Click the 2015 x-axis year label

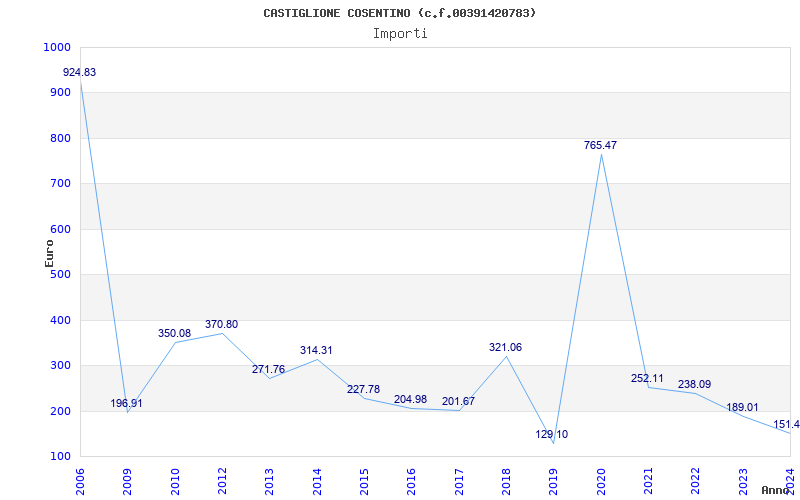point(365,482)
